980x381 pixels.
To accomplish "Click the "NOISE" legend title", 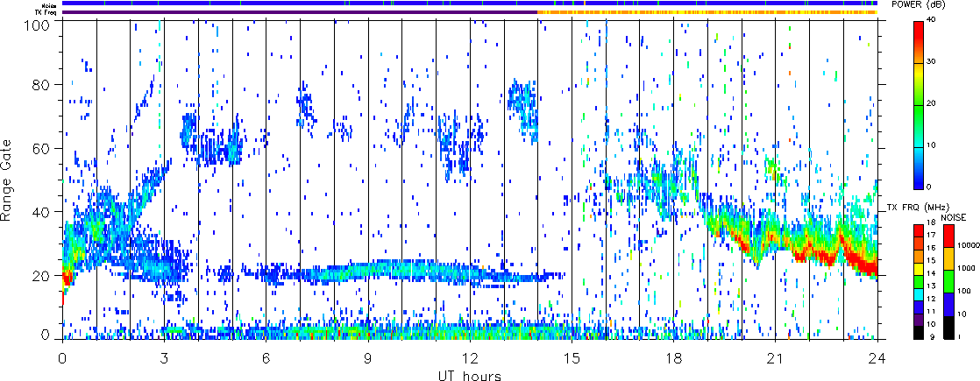I will coord(954,216).
